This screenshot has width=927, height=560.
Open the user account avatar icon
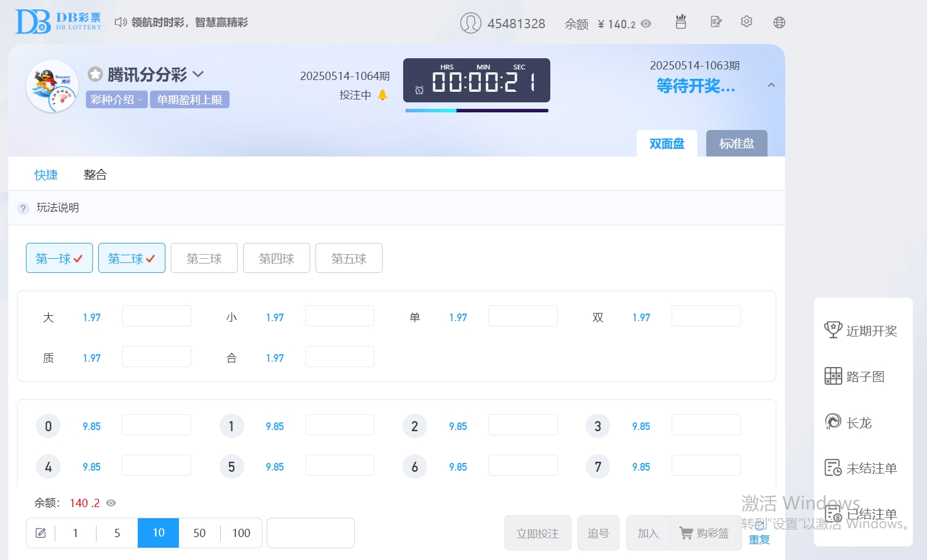coord(470,23)
